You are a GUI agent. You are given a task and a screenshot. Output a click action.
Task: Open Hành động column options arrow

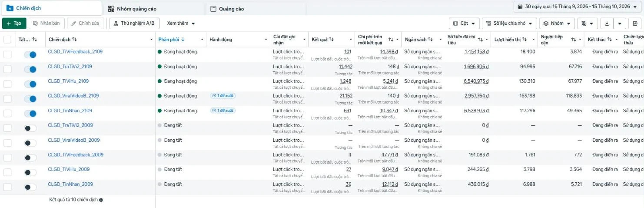click(x=266, y=40)
